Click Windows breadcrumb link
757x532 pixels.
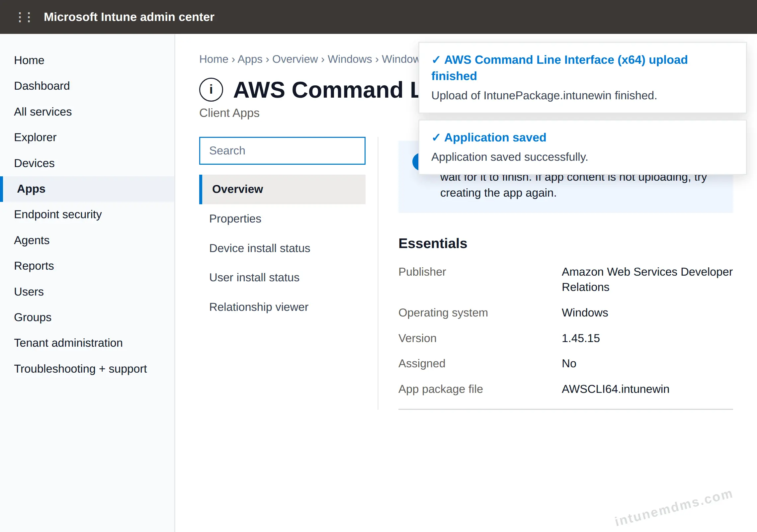(x=350, y=59)
